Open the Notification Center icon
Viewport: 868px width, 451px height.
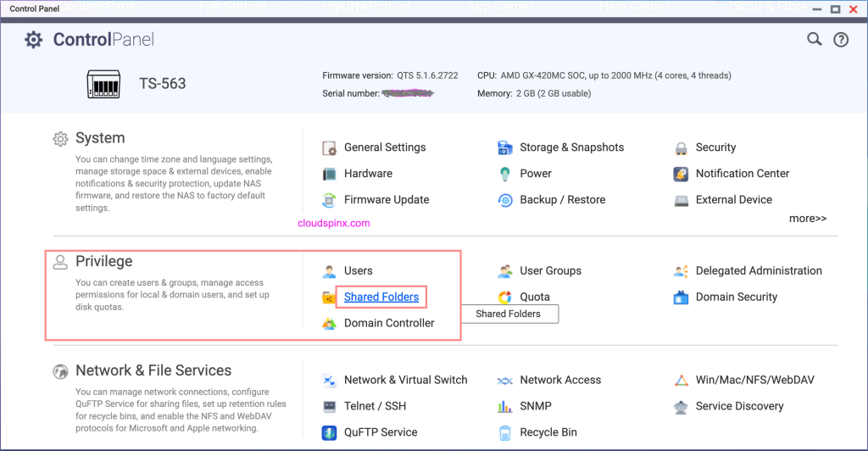681,174
